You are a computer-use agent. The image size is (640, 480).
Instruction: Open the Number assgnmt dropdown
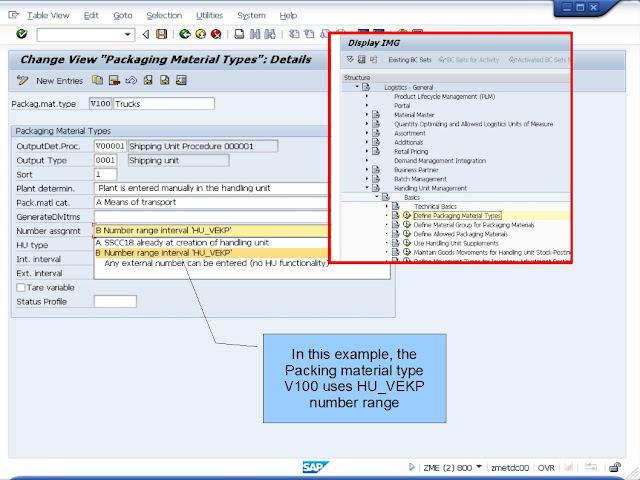pyautogui.click(x=211, y=231)
